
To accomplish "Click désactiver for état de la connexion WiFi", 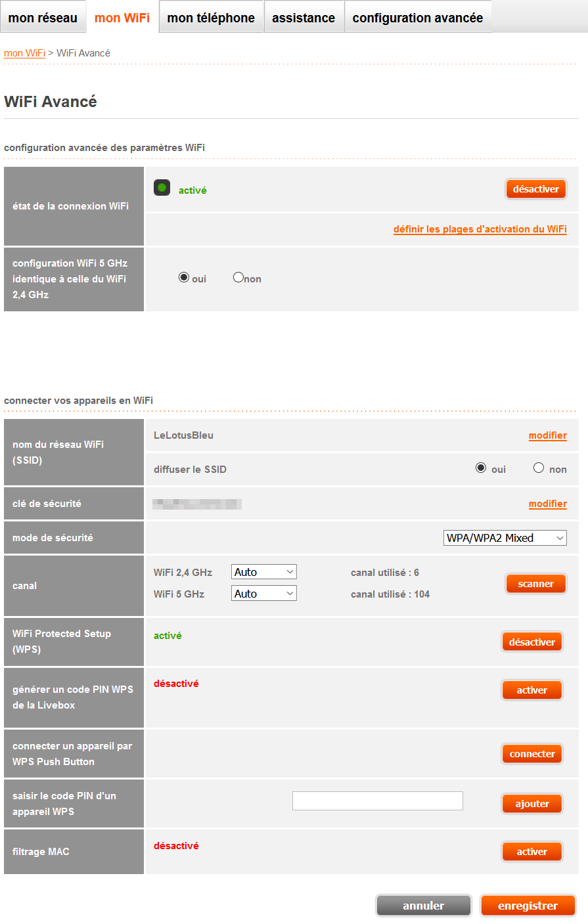I will 535,188.
